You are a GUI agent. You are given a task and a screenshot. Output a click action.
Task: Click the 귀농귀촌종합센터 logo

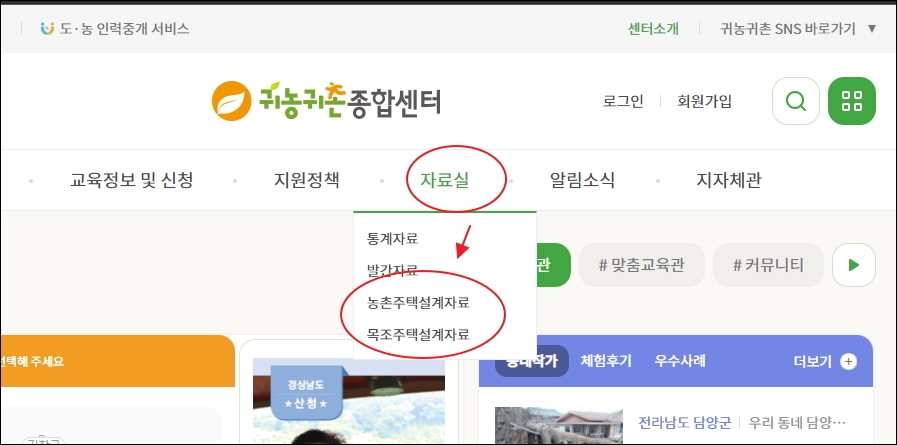[326, 101]
